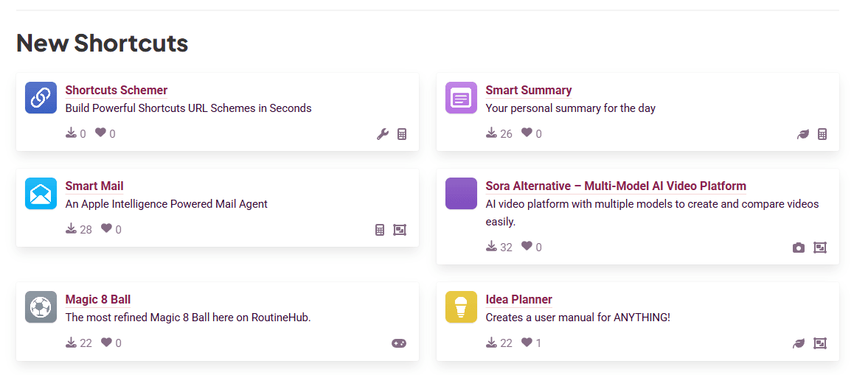Open the Idea Planner title link
Viewport: 868px width, 375px height.
click(518, 300)
